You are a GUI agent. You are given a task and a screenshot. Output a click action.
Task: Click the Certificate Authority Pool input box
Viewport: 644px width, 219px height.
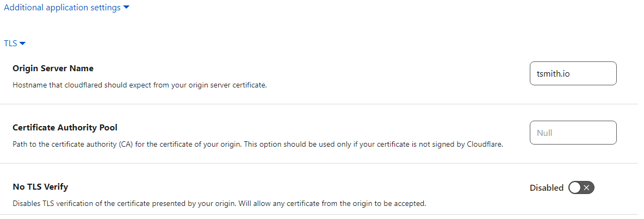pos(573,133)
